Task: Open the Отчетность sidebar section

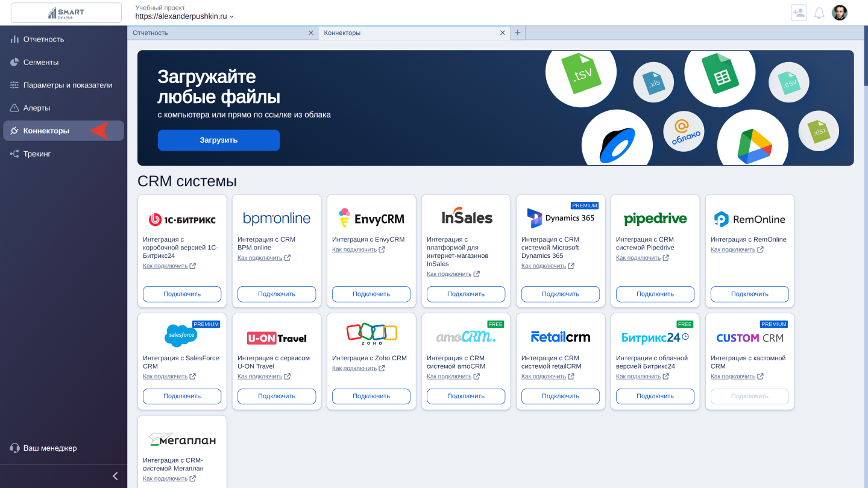Action: pos(63,39)
